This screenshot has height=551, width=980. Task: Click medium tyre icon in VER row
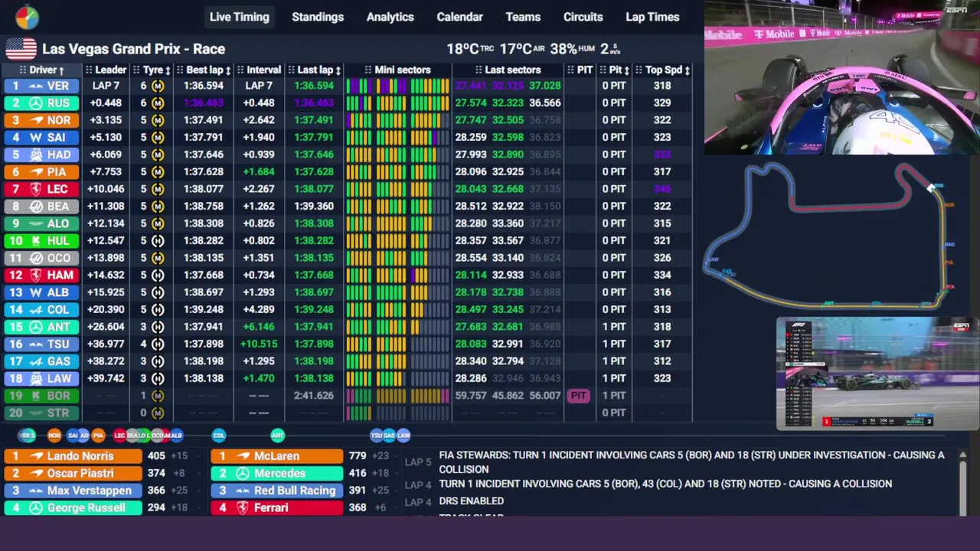158,86
